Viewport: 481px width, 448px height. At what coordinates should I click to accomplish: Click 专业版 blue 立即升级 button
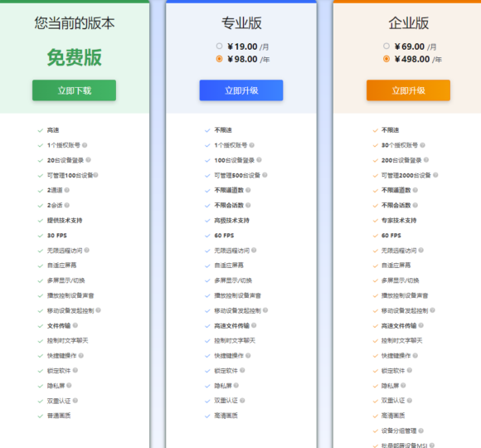click(241, 90)
